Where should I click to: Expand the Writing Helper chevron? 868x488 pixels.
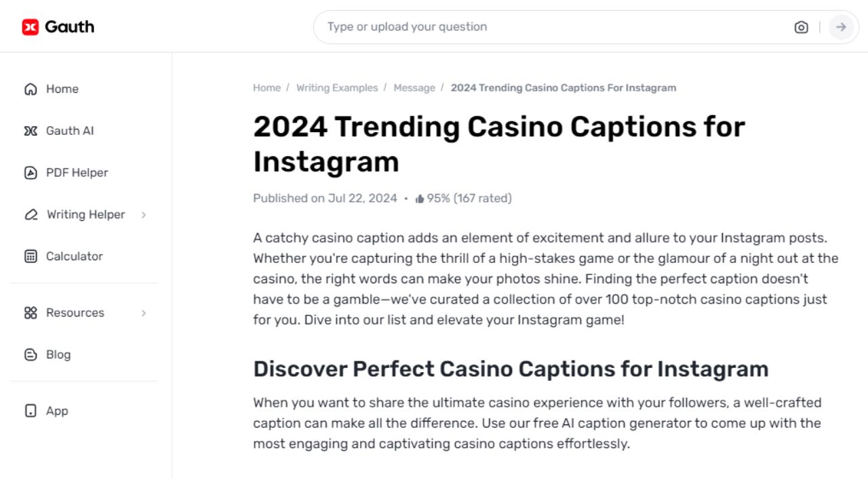144,215
